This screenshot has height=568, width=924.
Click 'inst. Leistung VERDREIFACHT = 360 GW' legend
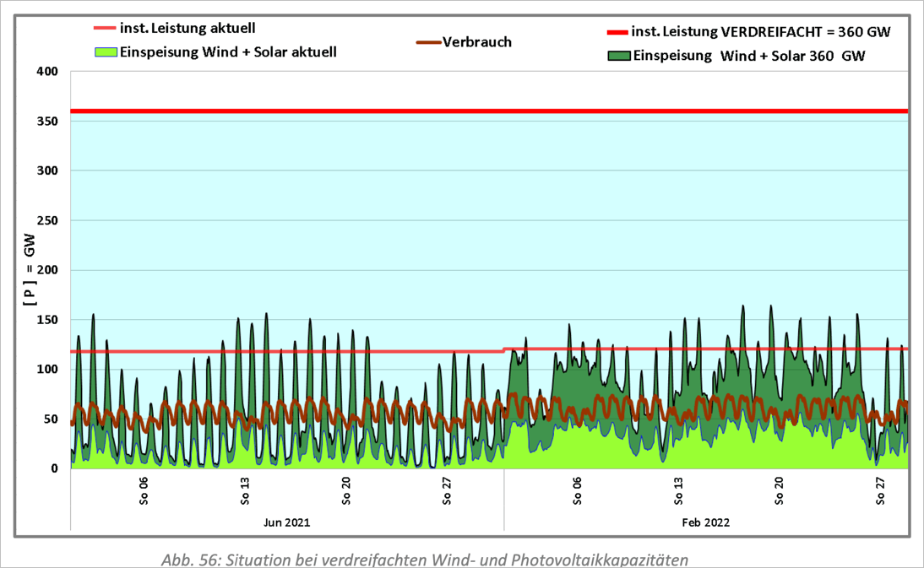tap(761, 32)
